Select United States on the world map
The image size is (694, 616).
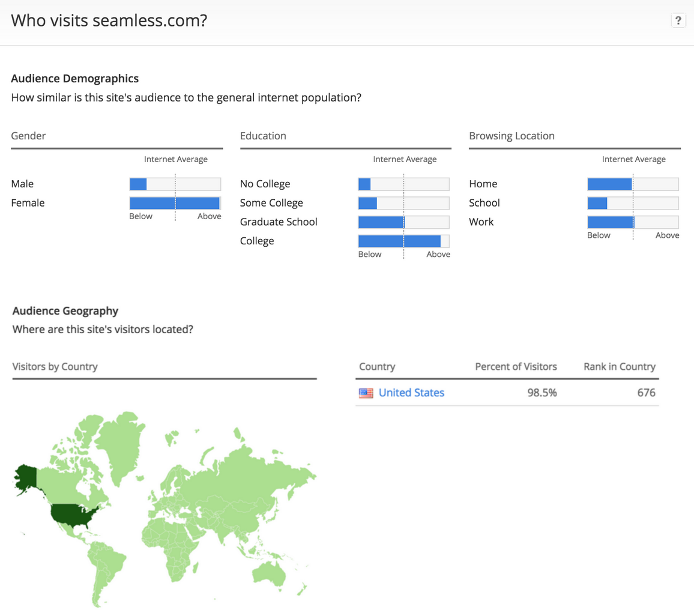(x=71, y=515)
